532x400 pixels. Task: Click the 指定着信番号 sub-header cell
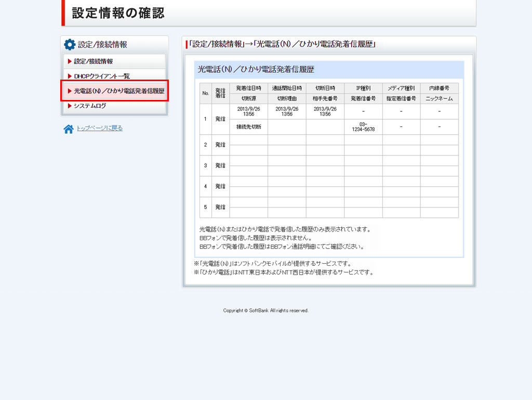pos(401,98)
